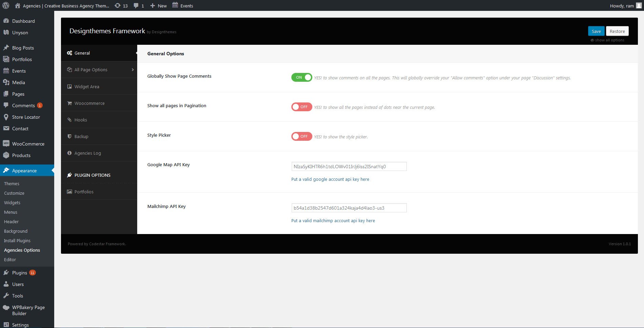The height and width of the screenshot is (328, 644).
Task: Click show all options
Action: [607, 40]
